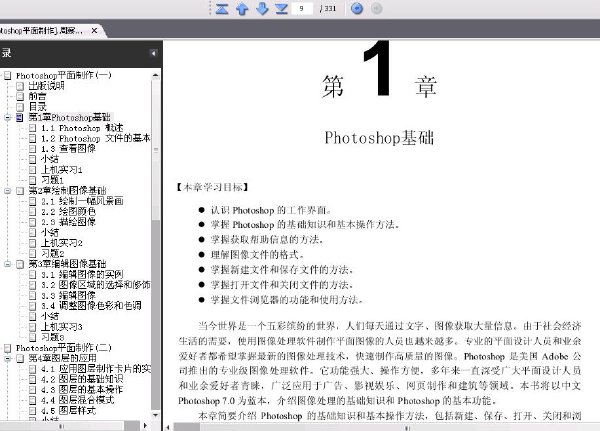Select bookmark 第4章图层的应用

(x=63, y=358)
